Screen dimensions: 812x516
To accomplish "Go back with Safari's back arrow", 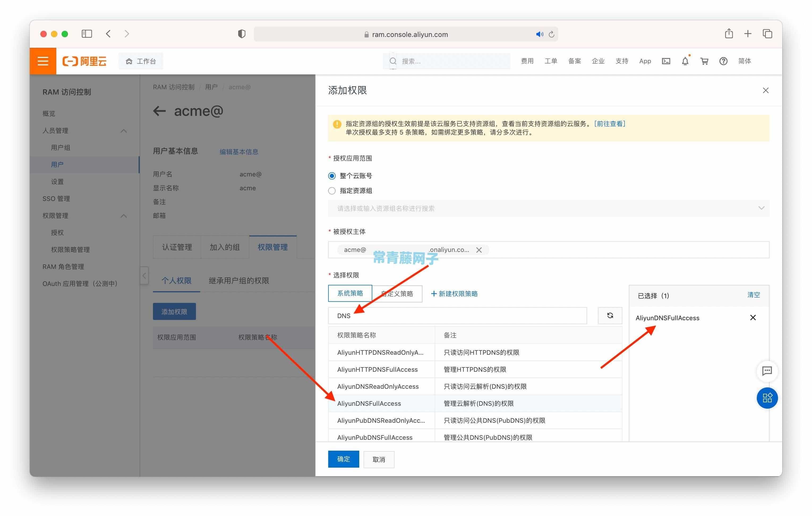I will [108, 34].
